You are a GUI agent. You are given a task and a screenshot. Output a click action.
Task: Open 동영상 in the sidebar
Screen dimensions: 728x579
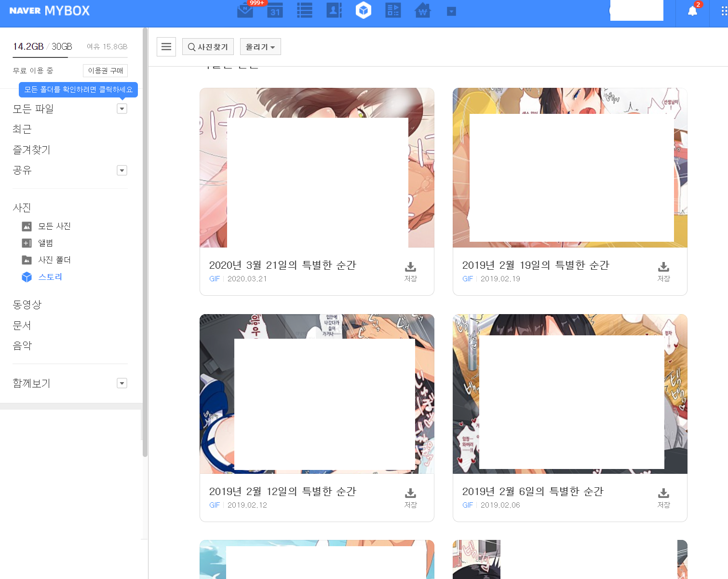tap(27, 305)
